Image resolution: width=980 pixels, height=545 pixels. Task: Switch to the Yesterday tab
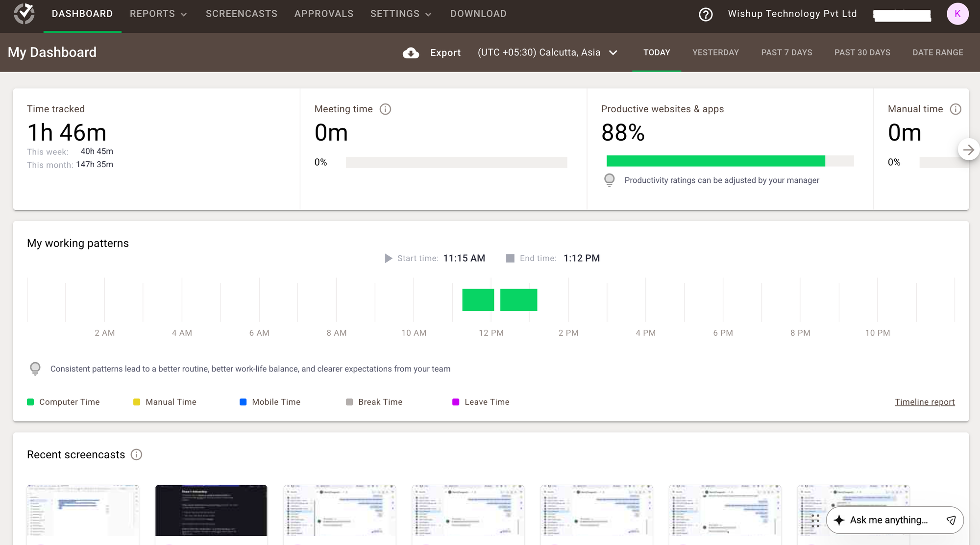click(x=715, y=52)
